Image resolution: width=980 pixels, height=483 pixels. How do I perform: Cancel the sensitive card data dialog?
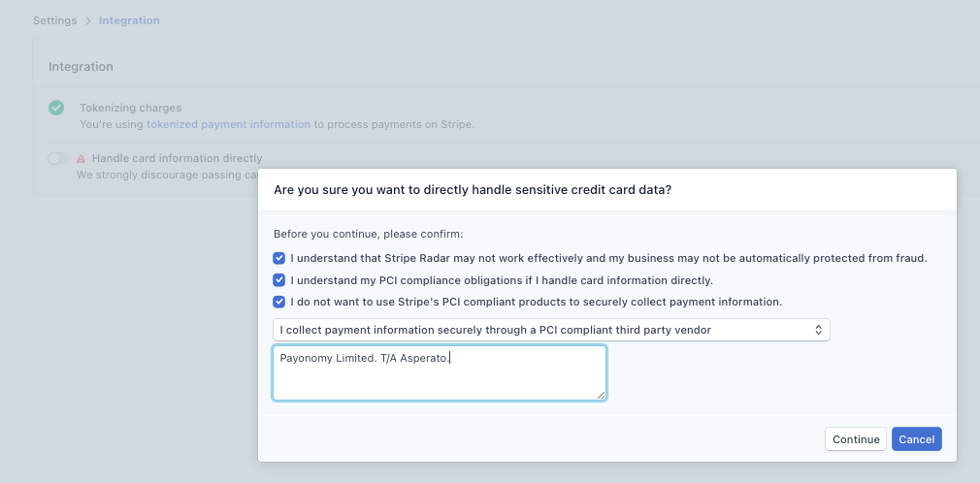916,439
